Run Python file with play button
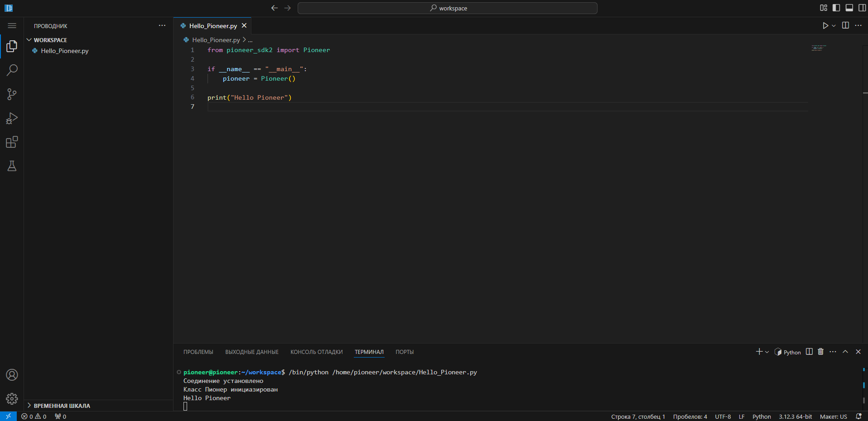 click(825, 26)
